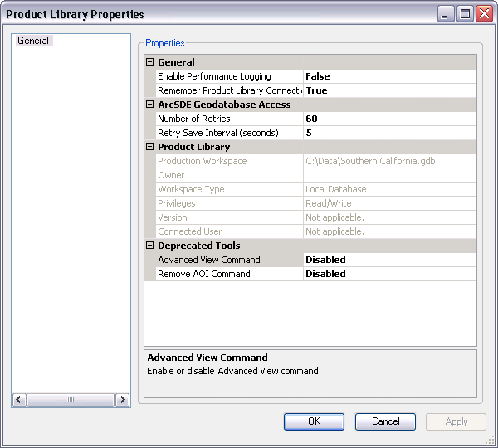Image resolution: width=498 pixels, height=448 pixels.
Task: Click the Connected User label
Action: click(189, 231)
